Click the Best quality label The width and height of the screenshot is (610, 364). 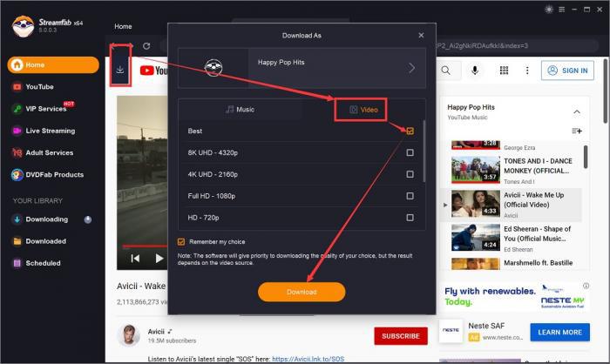194,131
